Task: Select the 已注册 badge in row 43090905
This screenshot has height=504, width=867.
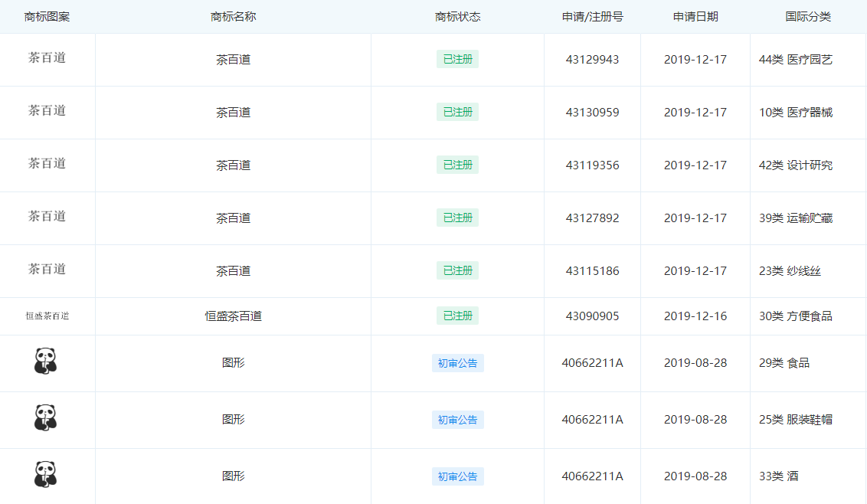Action: point(458,316)
